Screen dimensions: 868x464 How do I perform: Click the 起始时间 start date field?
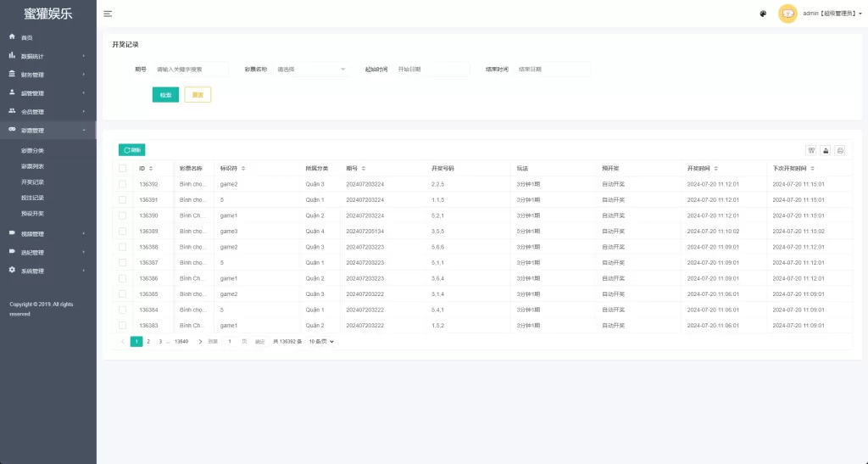tap(431, 70)
